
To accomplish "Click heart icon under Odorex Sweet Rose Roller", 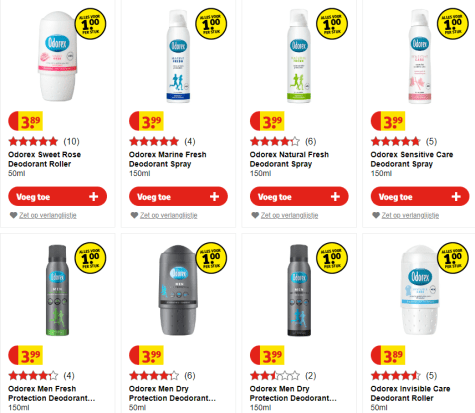I will [13, 215].
